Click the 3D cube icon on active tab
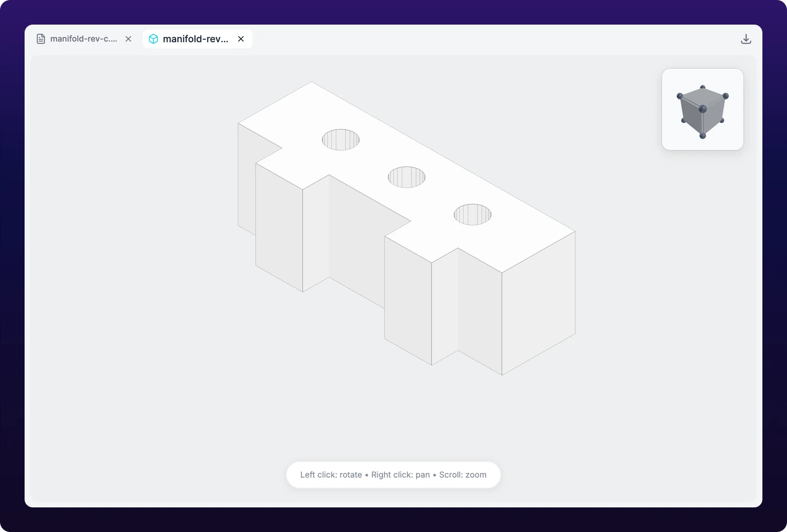787x532 pixels. [x=153, y=39]
